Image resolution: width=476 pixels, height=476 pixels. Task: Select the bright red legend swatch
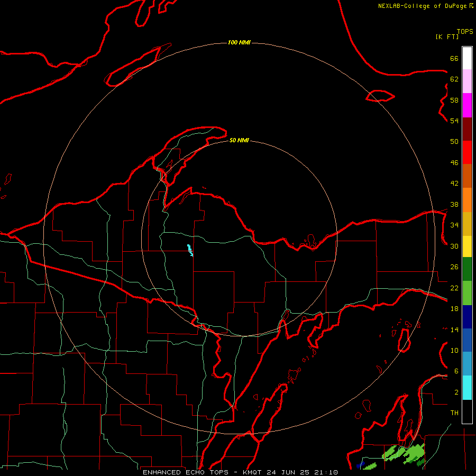[467, 152]
